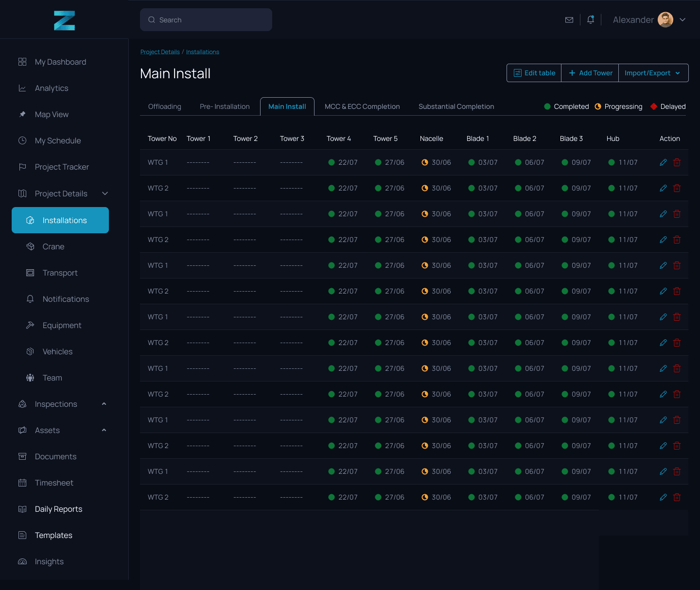700x590 pixels.
Task: Click the edit pencil icon in the first table row
Action: 663,162
